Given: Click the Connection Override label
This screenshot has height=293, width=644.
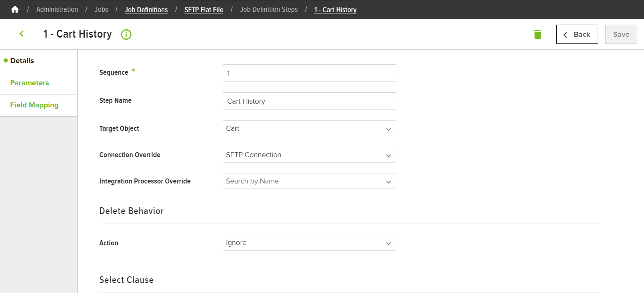Looking at the screenshot, I should pyautogui.click(x=130, y=155).
